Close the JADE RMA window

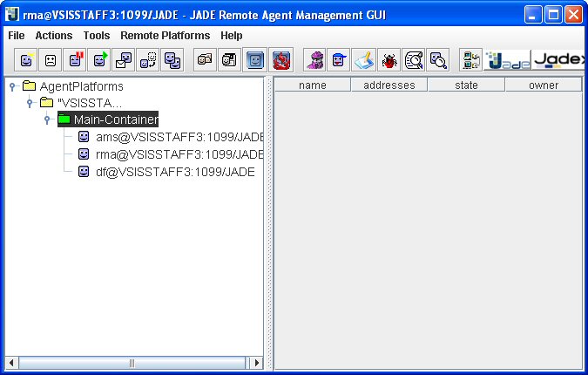(574, 15)
